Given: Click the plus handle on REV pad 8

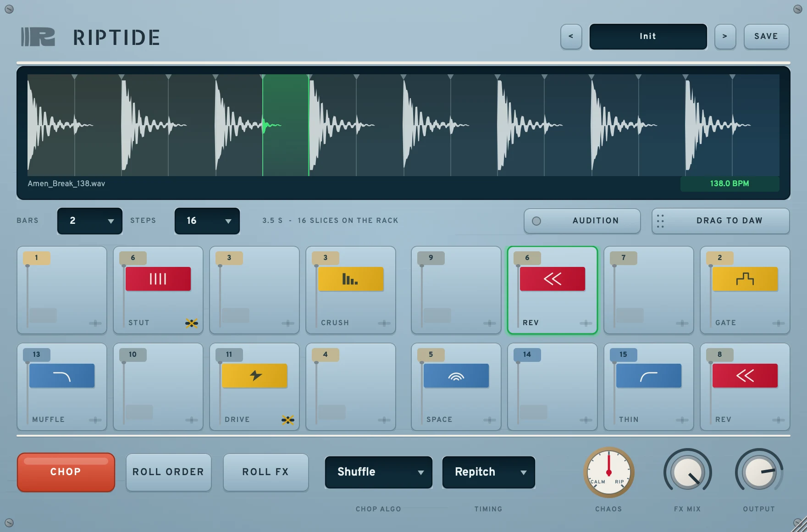Looking at the screenshot, I should point(779,420).
